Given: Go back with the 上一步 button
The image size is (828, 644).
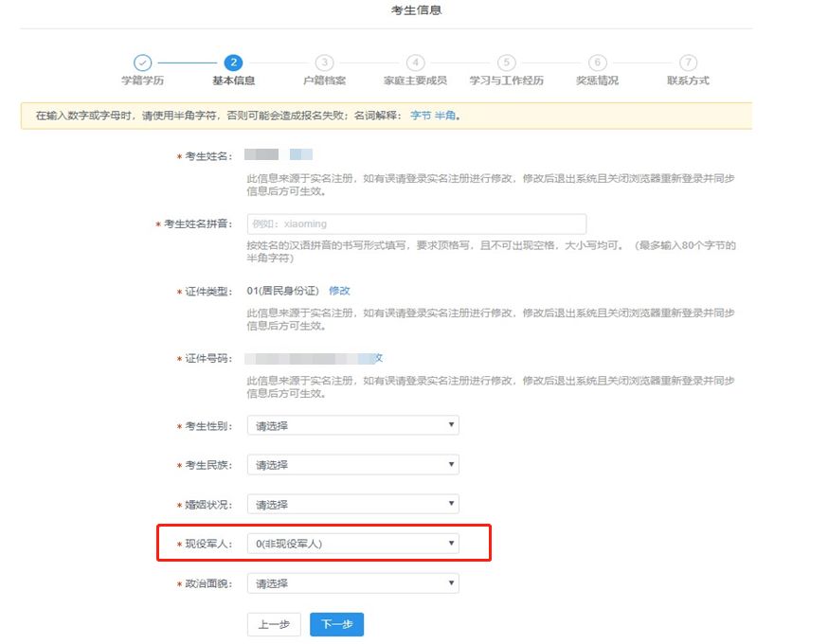Looking at the screenshot, I should click(x=274, y=624).
